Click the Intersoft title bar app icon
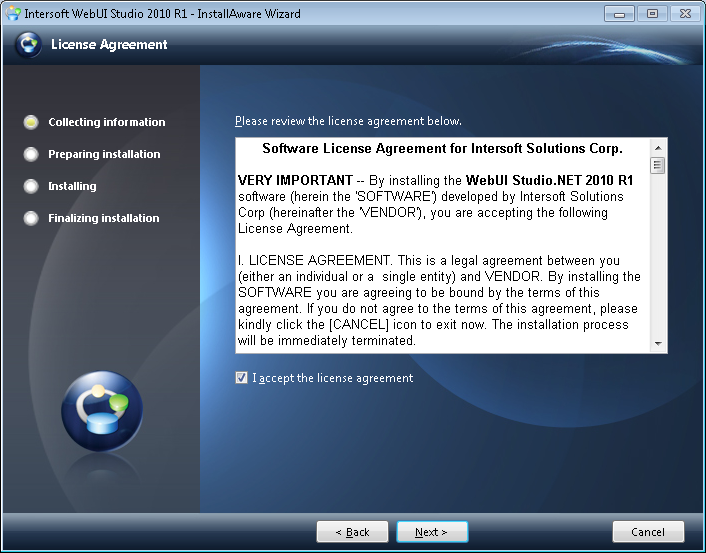The width and height of the screenshot is (706, 553). pos(13,14)
